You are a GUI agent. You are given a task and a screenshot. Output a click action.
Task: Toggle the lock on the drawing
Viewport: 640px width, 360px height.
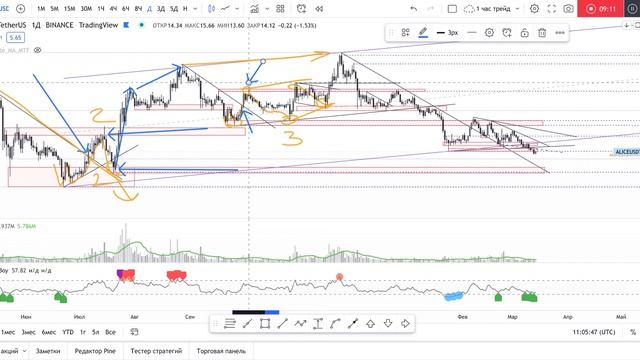tap(524, 33)
